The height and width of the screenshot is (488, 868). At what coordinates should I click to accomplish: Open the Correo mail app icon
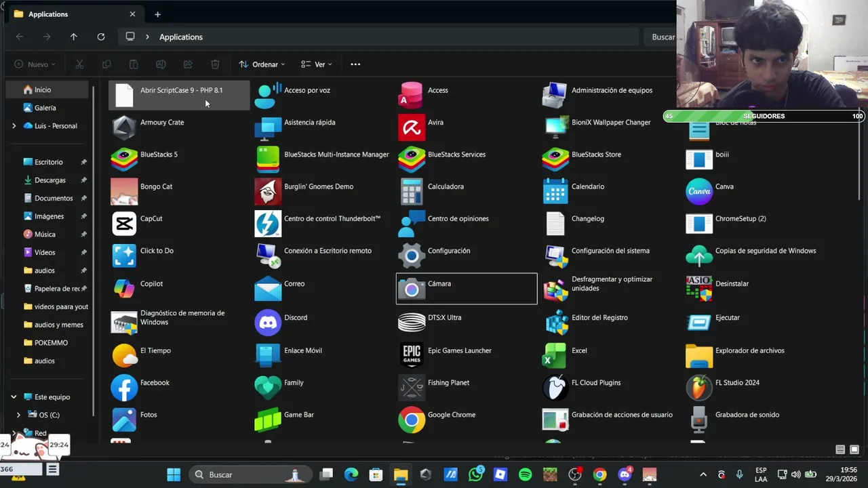(x=268, y=289)
